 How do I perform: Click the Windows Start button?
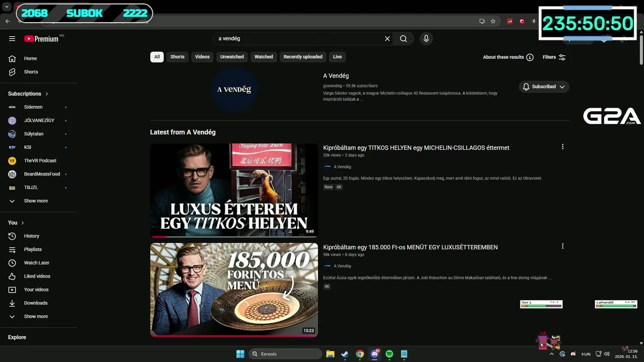240,354
